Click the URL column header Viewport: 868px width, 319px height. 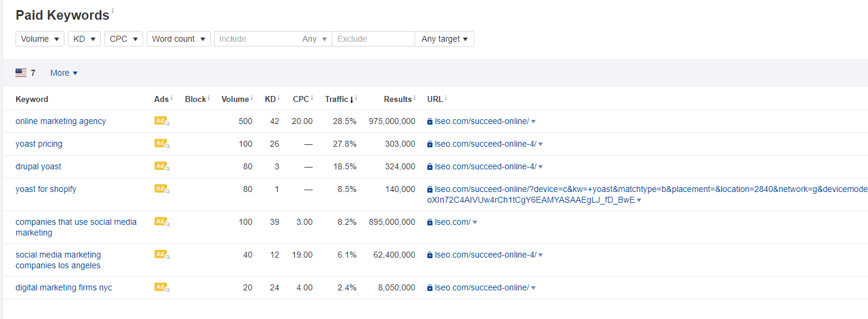click(435, 99)
